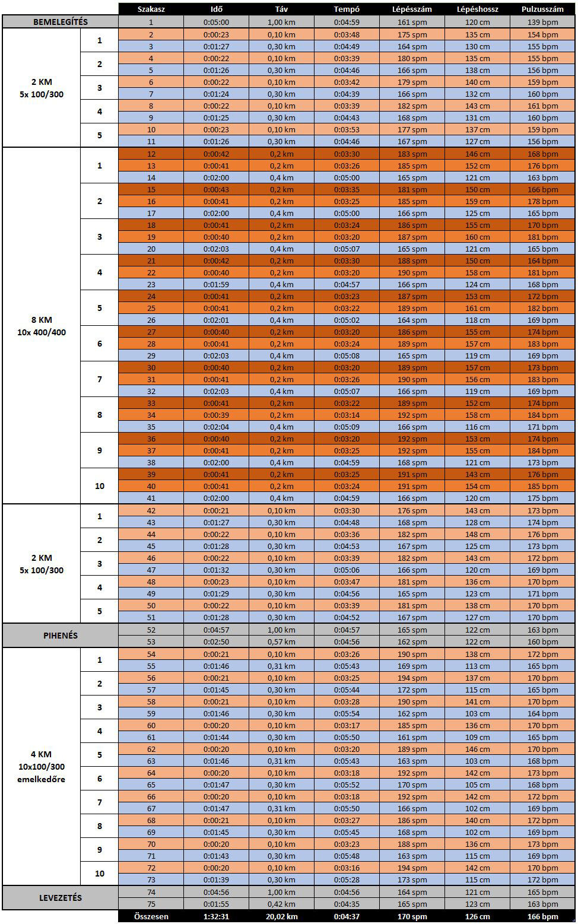Click the LEVEZETÉS section label
The width and height of the screenshot is (578, 924).
click(x=61, y=898)
